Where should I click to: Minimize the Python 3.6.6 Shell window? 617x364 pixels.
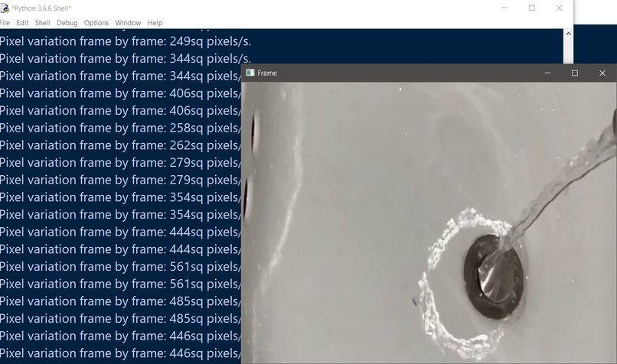(505, 8)
